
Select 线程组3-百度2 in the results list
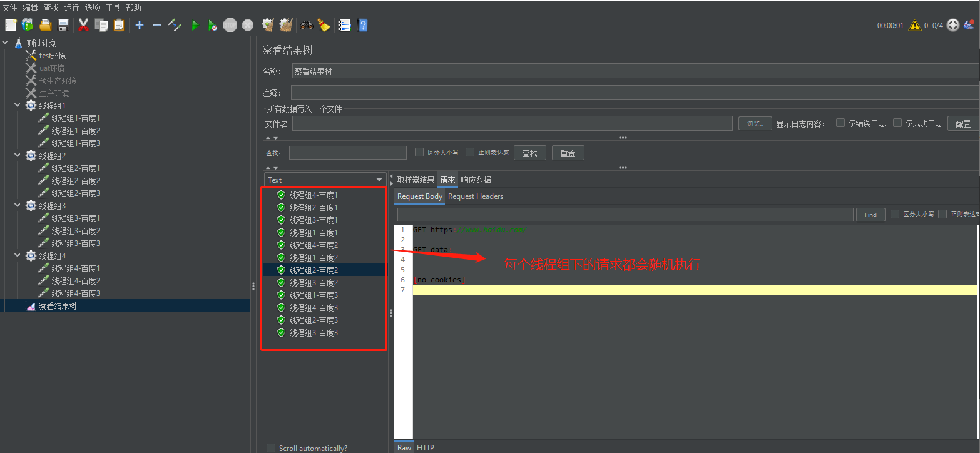pyautogui.click(x=314, y=283)
